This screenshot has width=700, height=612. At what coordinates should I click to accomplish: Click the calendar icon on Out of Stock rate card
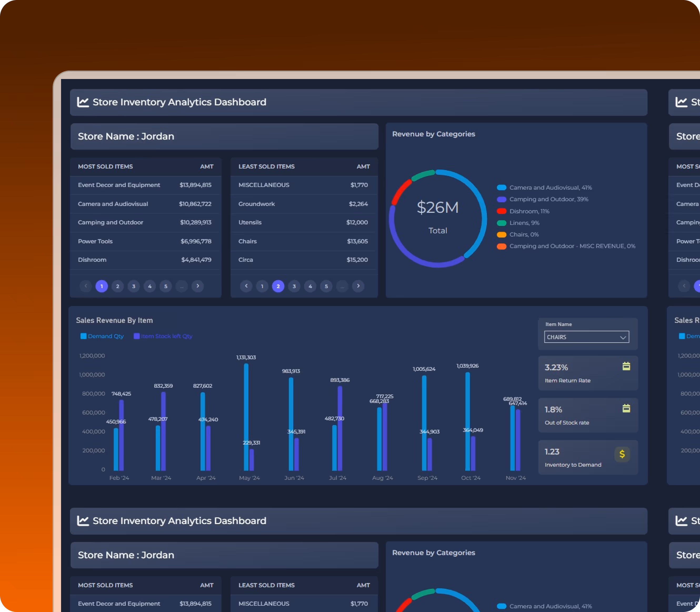click(626, 408)
